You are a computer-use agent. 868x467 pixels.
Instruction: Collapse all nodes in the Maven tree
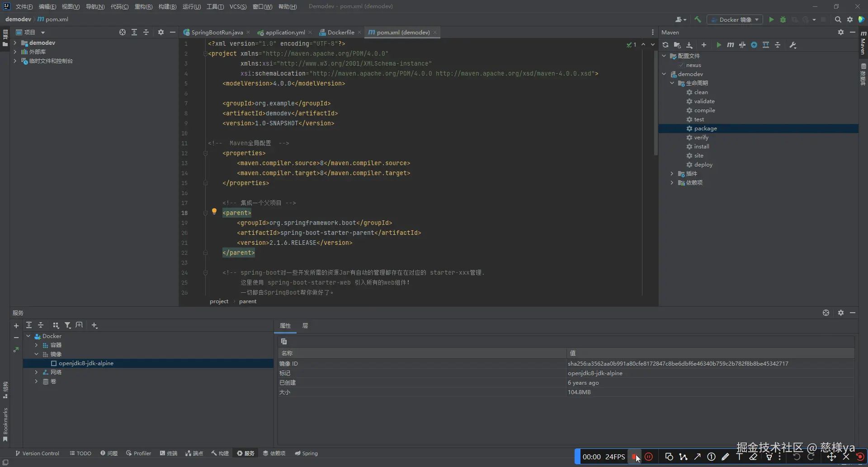778,45
